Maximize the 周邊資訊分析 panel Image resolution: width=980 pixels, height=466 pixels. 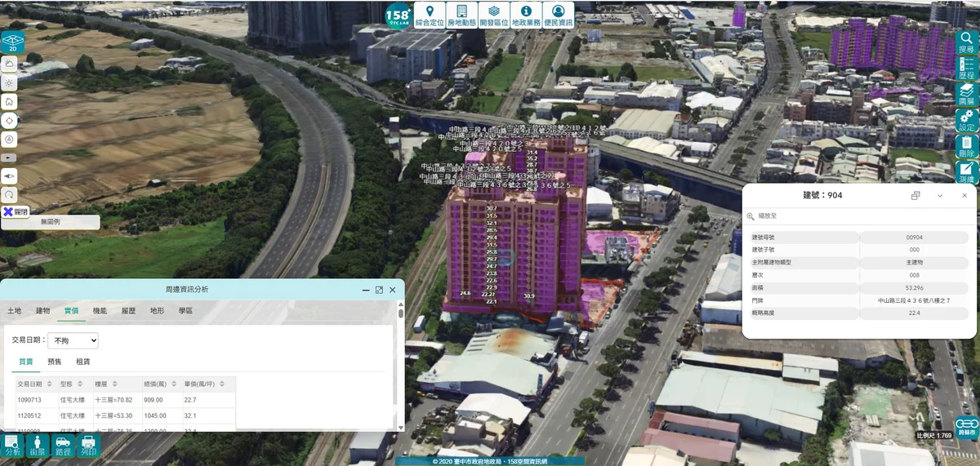(379, 290)
